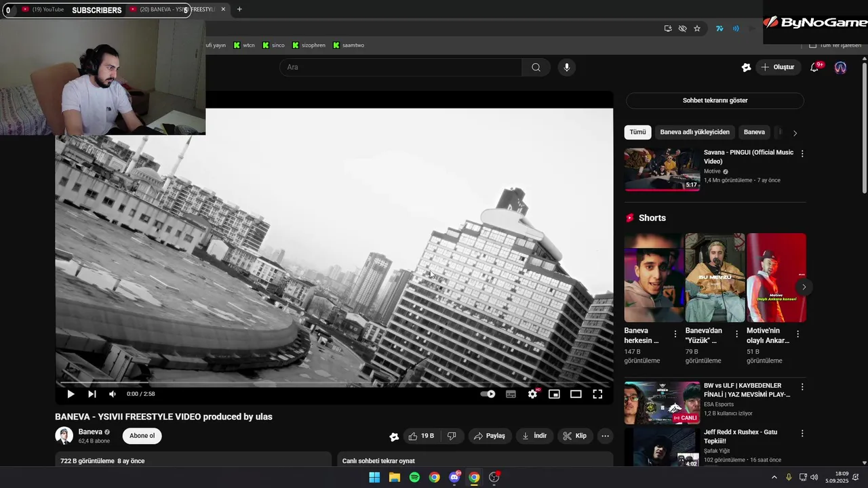The height and width of the screenshot is (488, 868).
Task: Like the video with 19 B likes
Action: coord(420,436)
